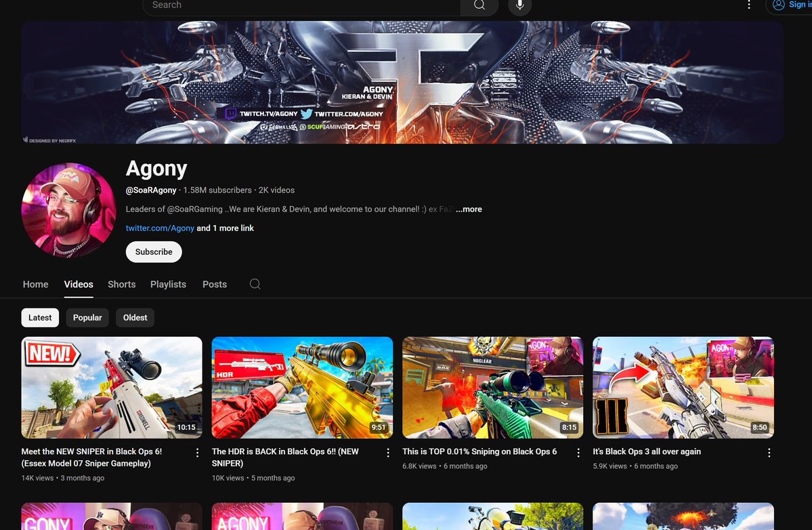Viewport: 812px width, 530px height.
Task: Click the search magnifier button
Action: pyautogui.click(x=479, y=5)
